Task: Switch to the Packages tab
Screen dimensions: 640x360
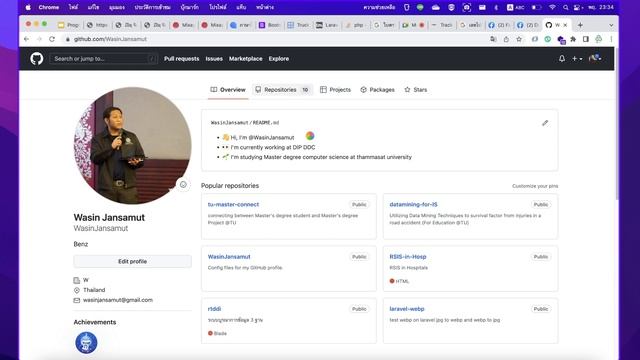Action: [378, 90]
